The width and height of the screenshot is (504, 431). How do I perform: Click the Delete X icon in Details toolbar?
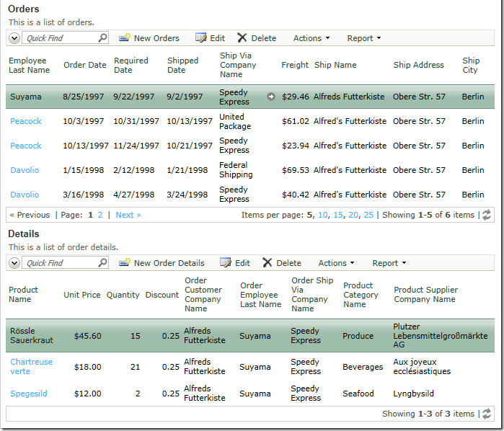267,262
